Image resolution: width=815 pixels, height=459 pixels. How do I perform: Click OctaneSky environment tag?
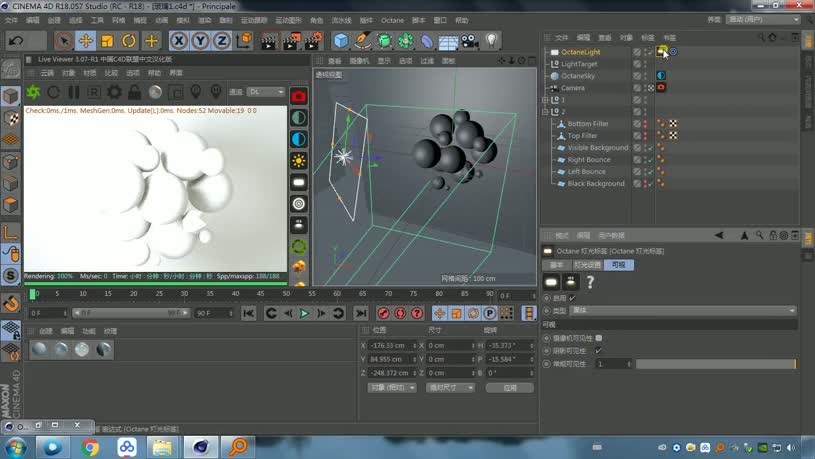[x=661, y=75]
